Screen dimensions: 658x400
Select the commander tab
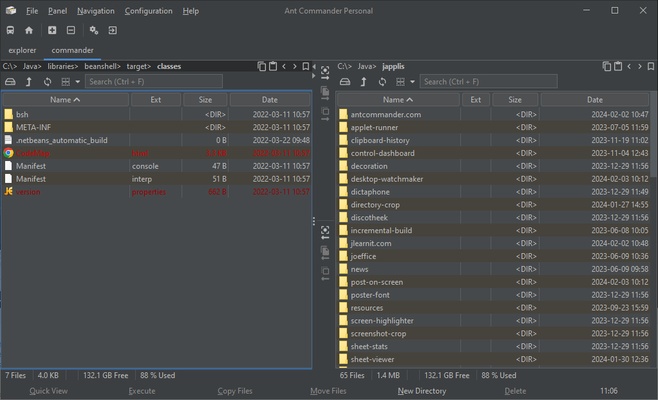(x=72, y=50)
